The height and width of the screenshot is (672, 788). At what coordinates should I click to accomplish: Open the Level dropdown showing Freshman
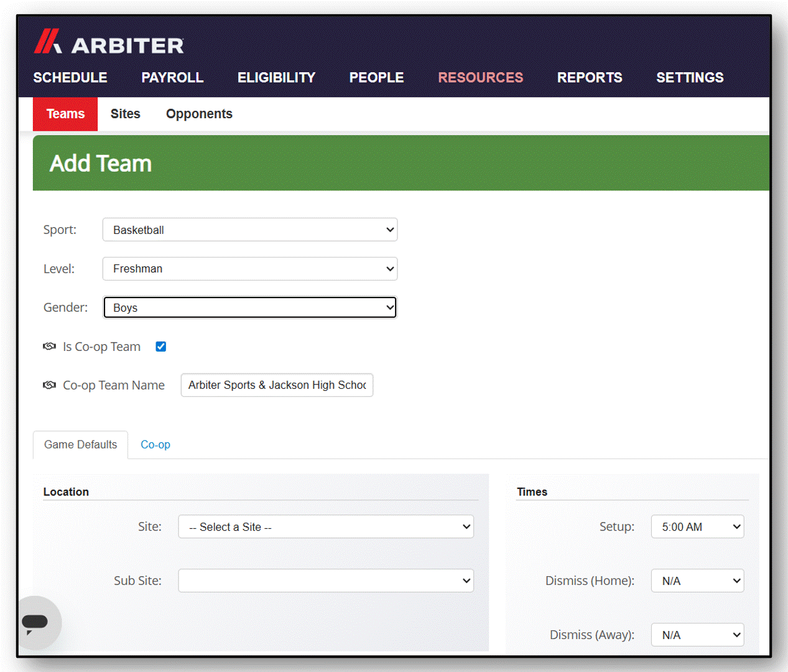(250, 269)
